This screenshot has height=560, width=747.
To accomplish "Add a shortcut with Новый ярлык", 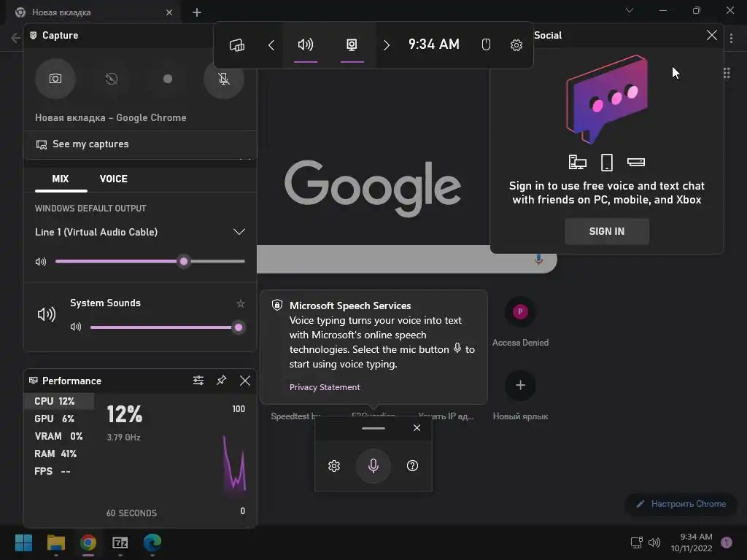I will [520, 394].
